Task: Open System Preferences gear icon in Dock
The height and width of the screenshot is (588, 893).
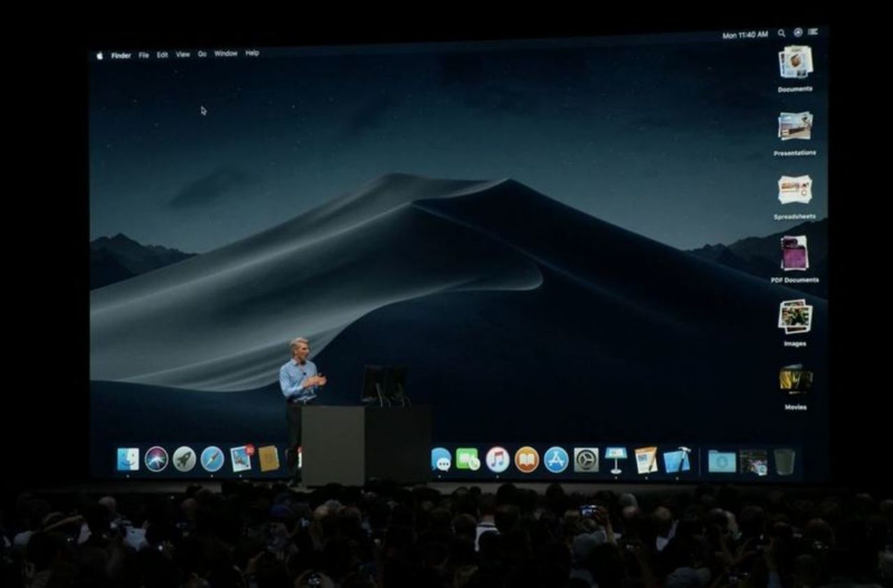Action: (x=586, y=460)
